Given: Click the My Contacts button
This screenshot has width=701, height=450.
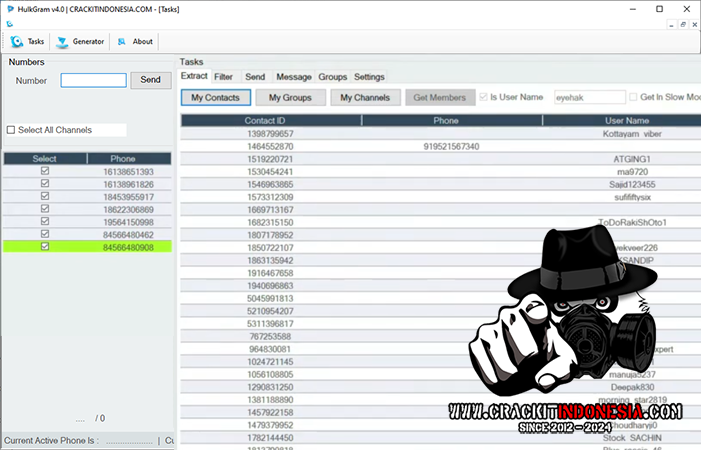Looking at the screenshot, I should [x=215, y=98].
